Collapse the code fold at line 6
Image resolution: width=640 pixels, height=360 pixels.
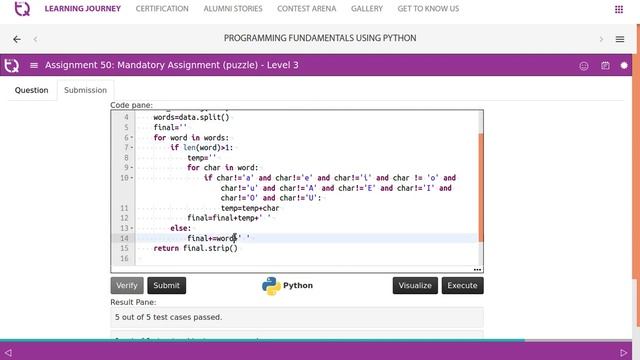pos(132,138)
